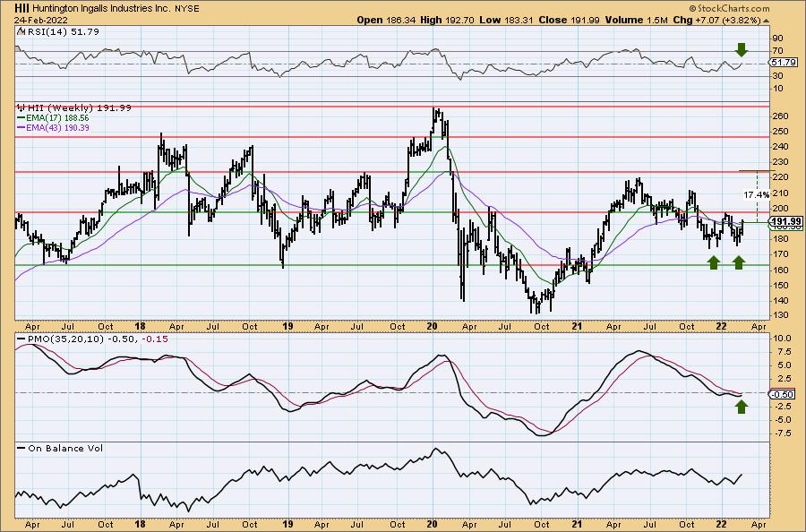Click the Close 191.99 value in the header
The height and width of the screenshot is (532, 806).
[x=569, y=20]
